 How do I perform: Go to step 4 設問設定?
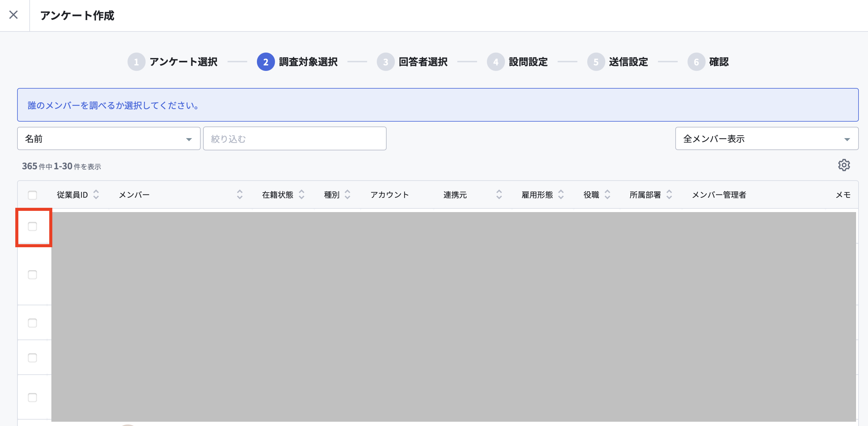(517, 62)
